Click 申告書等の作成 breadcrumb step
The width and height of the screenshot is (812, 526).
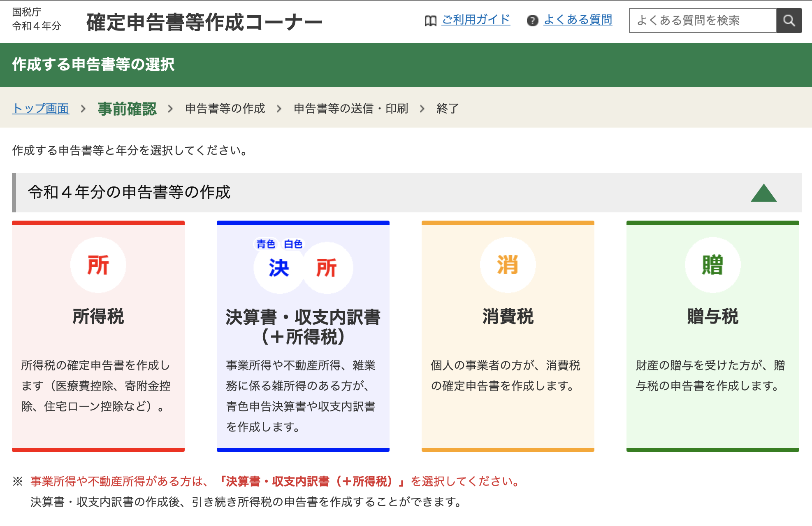225,109
